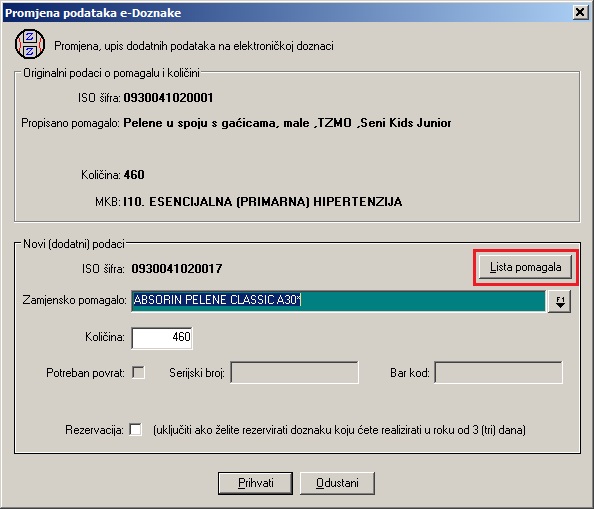Click the e-Doznaka round logo icon
Image resolution: width=594 pixels, height=509 pixels.
30,44
